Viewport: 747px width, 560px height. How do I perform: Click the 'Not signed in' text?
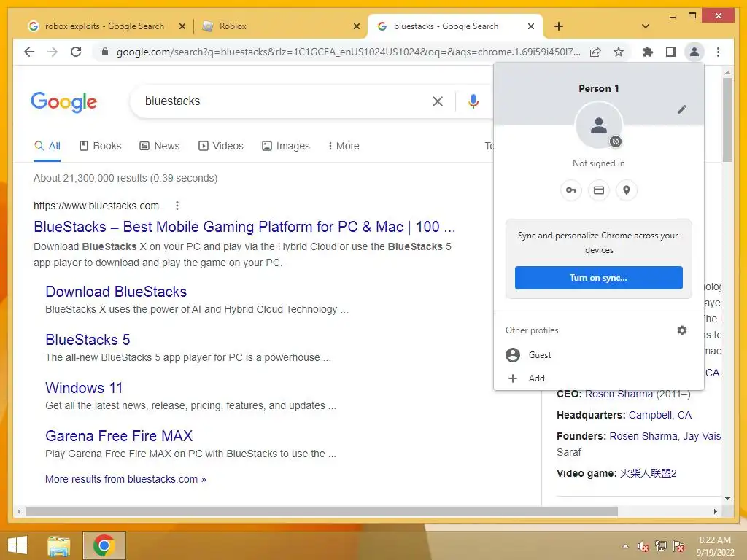(x=598, y=163)
